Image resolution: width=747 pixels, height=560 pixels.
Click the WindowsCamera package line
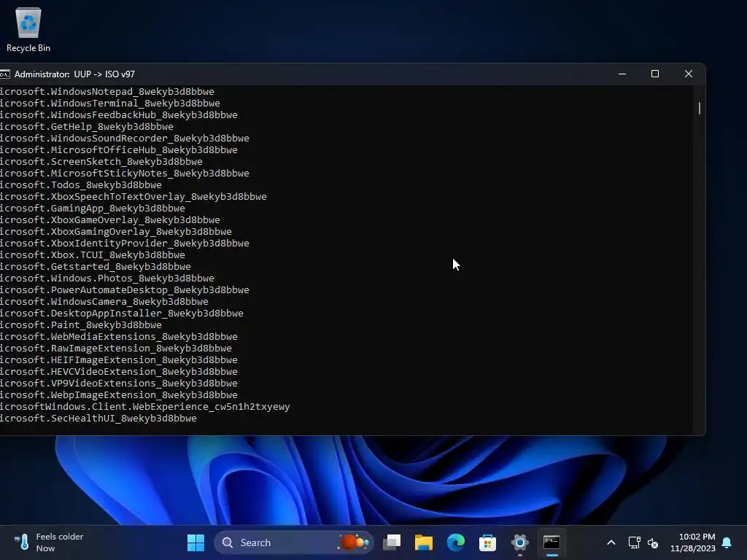click(x=104, y=301)
